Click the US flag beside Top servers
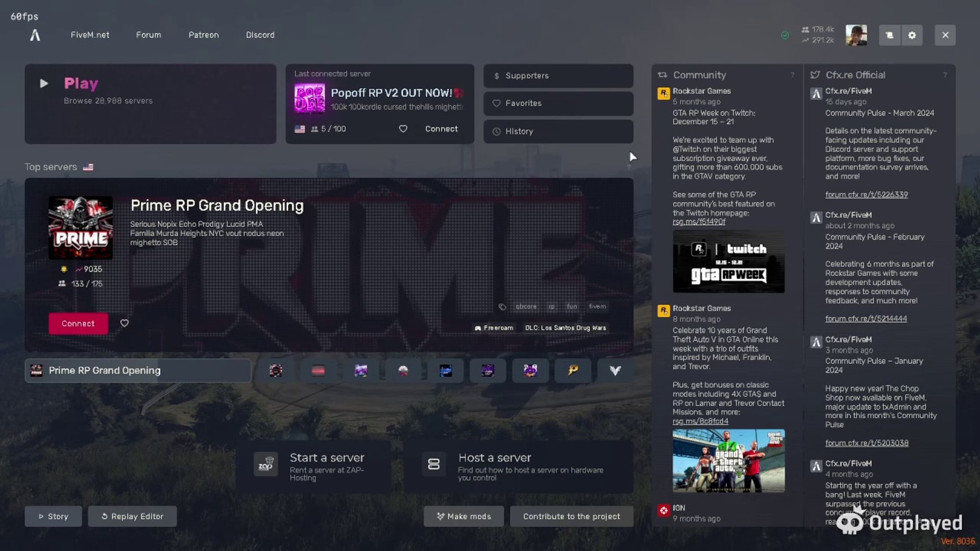 (x=88, y=167)
